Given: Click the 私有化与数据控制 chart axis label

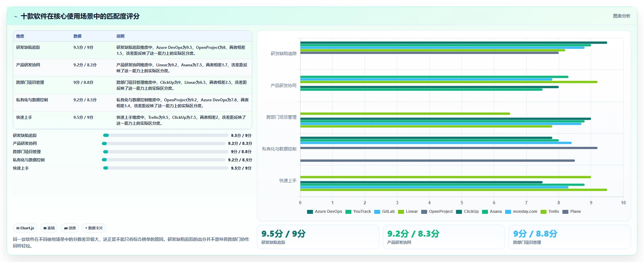Looking at the screenshot, I should coord(279,149).
